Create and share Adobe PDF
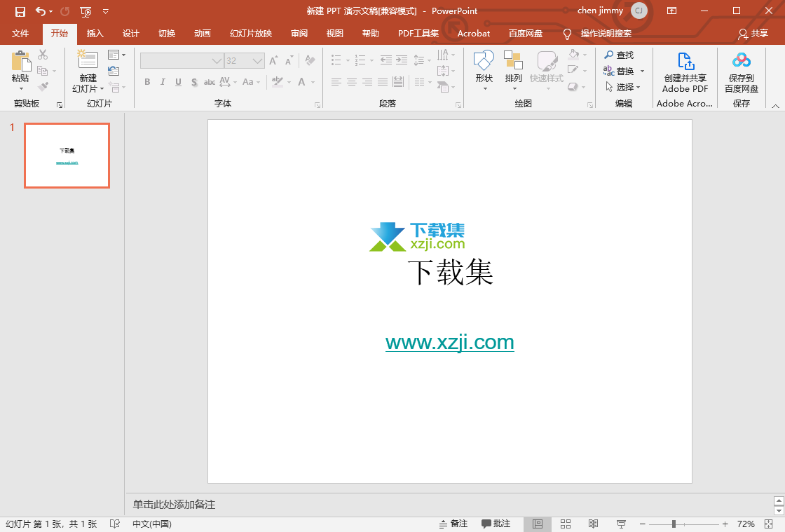The image size is (785, 532). click(685, 72)
